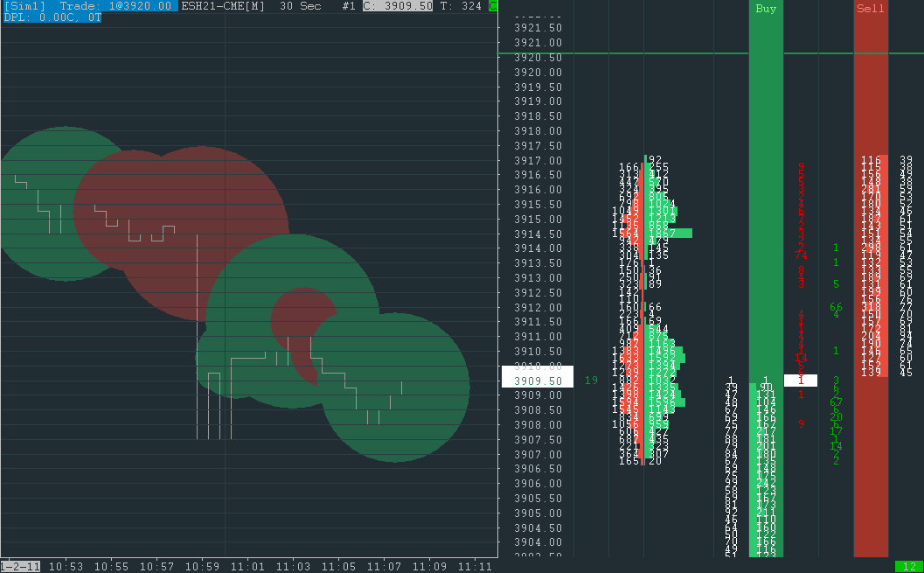Click the 3912.00 price ladder row
This screenshot has width=924, height=573.
click(538, 307)
